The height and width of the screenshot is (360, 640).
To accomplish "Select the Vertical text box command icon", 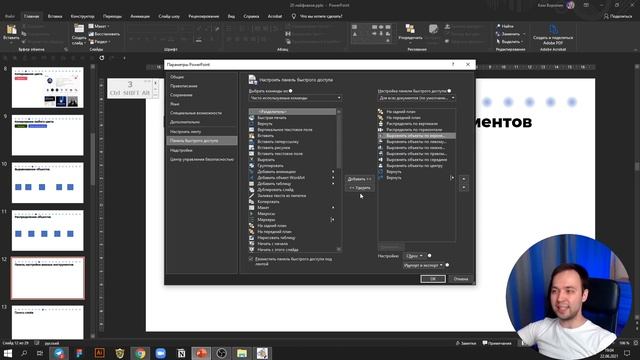I will [x=252, y=129].
